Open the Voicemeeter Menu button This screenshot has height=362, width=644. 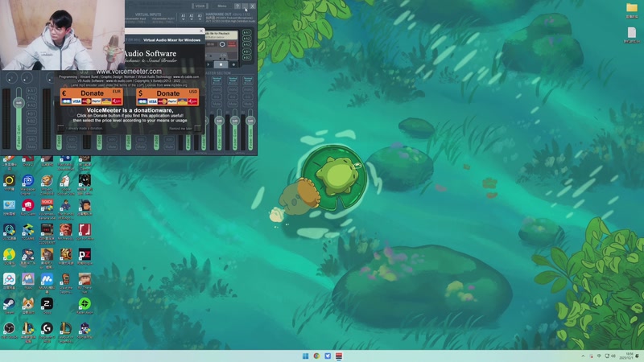222,6
